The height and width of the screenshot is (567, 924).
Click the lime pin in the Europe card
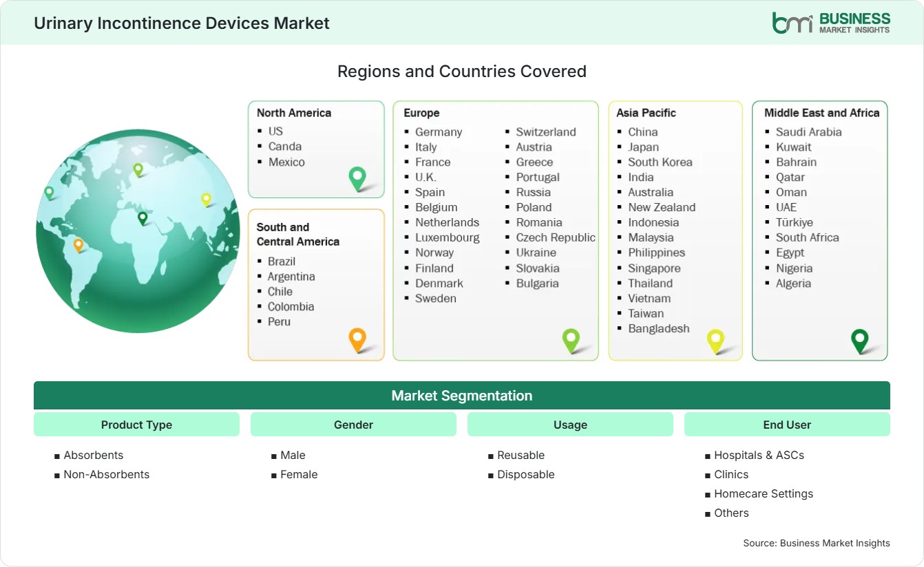571,340
